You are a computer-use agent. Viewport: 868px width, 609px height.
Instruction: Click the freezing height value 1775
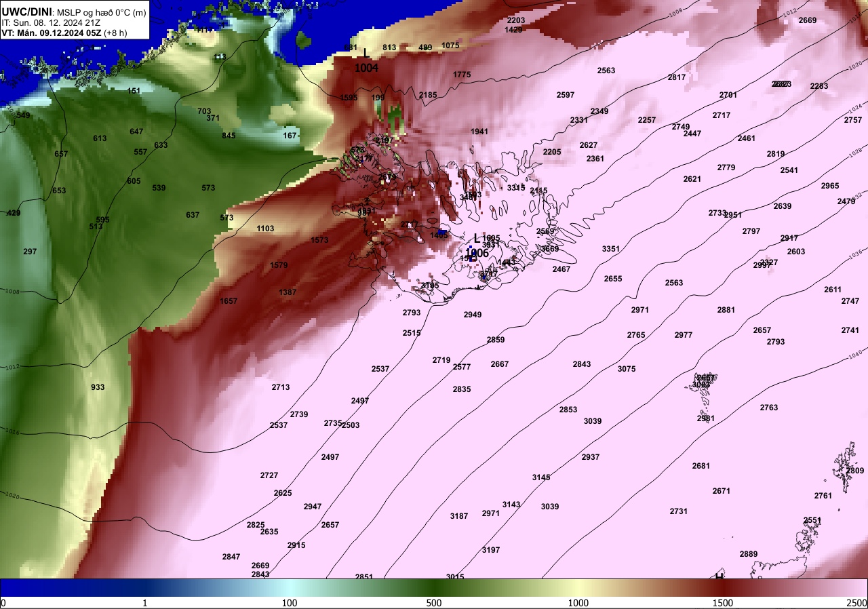462,75
